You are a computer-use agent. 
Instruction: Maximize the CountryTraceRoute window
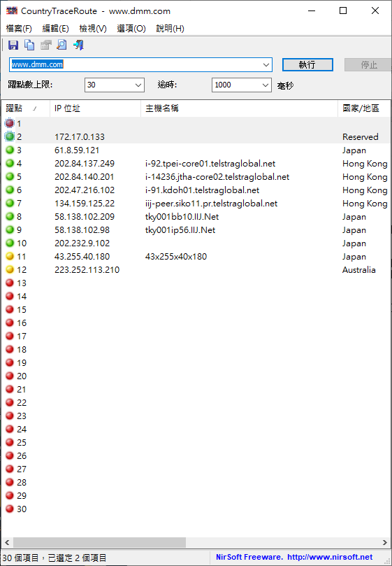[343, 10]
